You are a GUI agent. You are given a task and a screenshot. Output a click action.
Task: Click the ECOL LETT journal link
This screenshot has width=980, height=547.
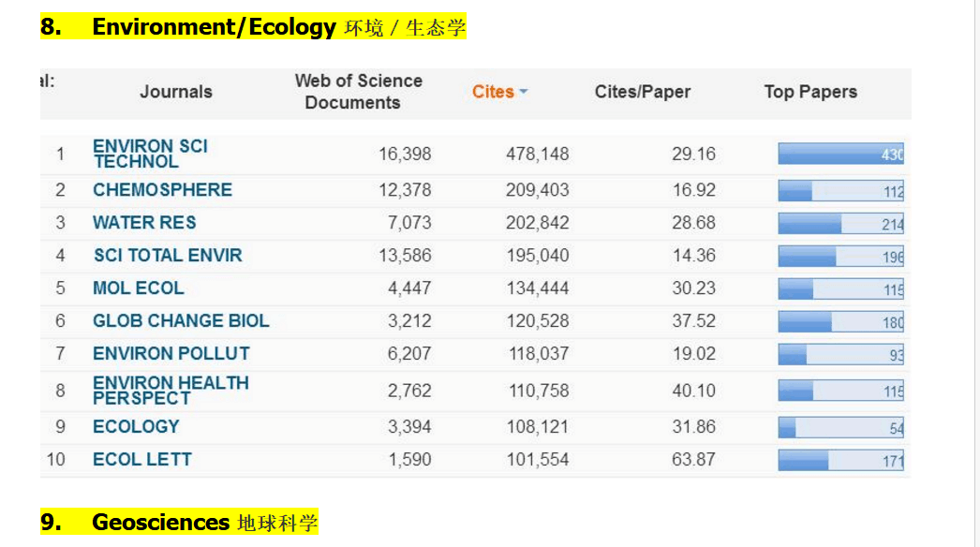(142, 460)
